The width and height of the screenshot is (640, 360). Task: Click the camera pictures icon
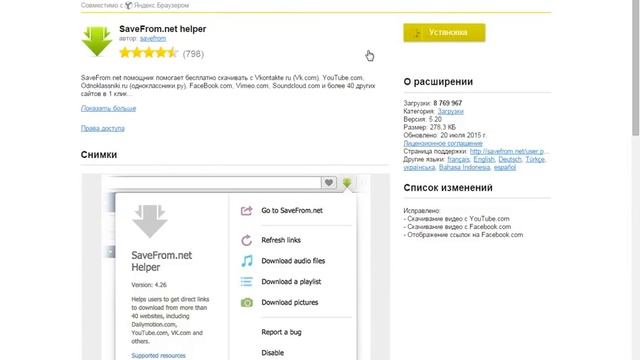pyautogui.click(x=247, y=302)
